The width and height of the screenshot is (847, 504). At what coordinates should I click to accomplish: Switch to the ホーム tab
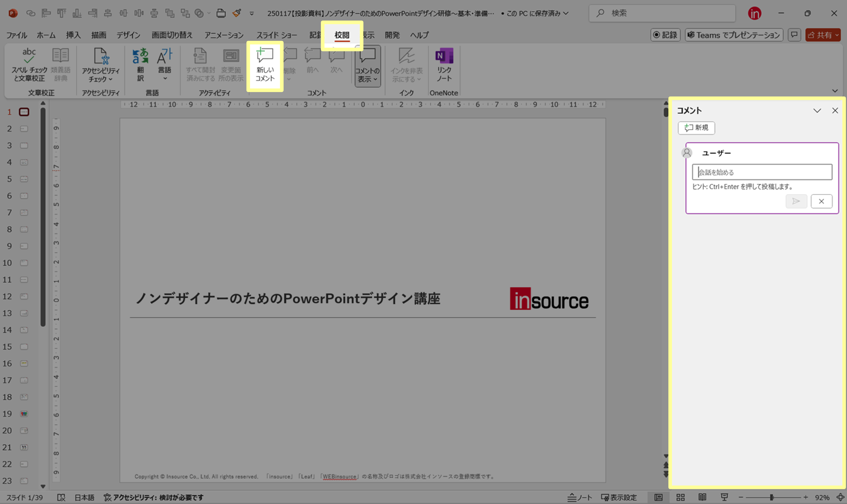(x=46, y=35)
